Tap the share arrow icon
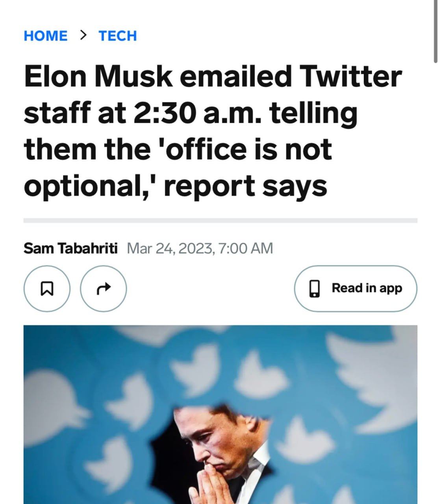 [104, 289]
